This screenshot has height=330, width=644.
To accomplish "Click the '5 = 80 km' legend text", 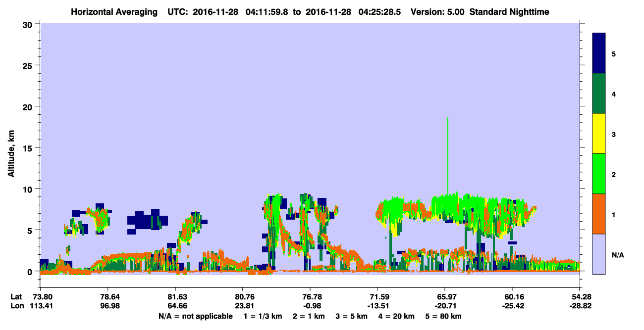I will click(x=444, y=316).
